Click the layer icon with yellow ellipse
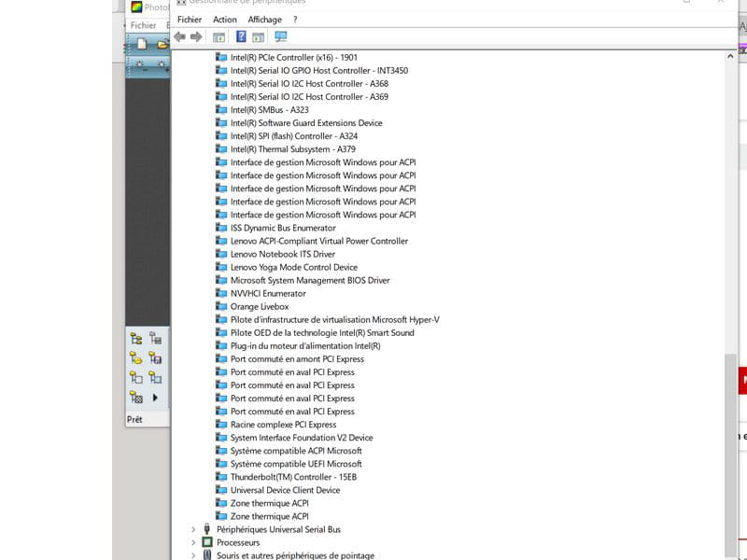Viewport: 747px width, 560px height. coord(136,358)
